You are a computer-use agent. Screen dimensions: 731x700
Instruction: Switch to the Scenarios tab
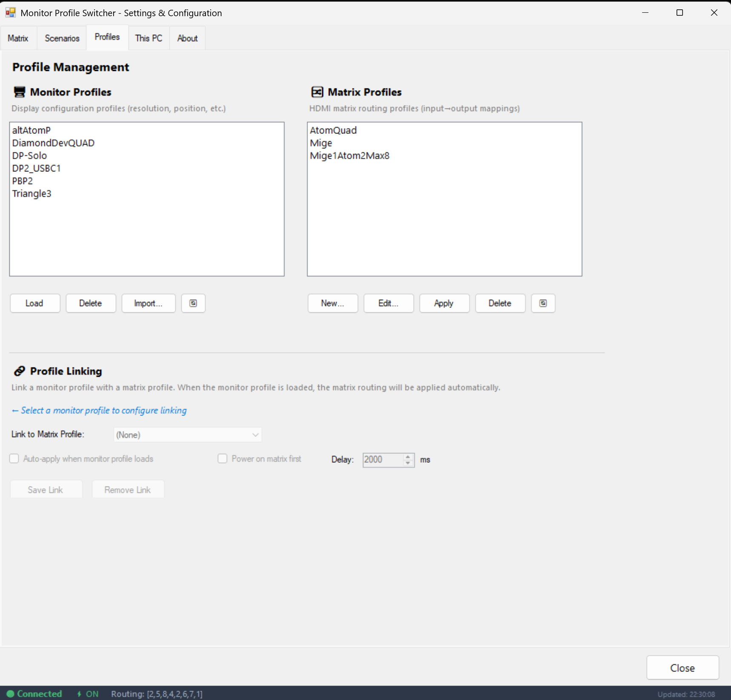coord(62,38)
